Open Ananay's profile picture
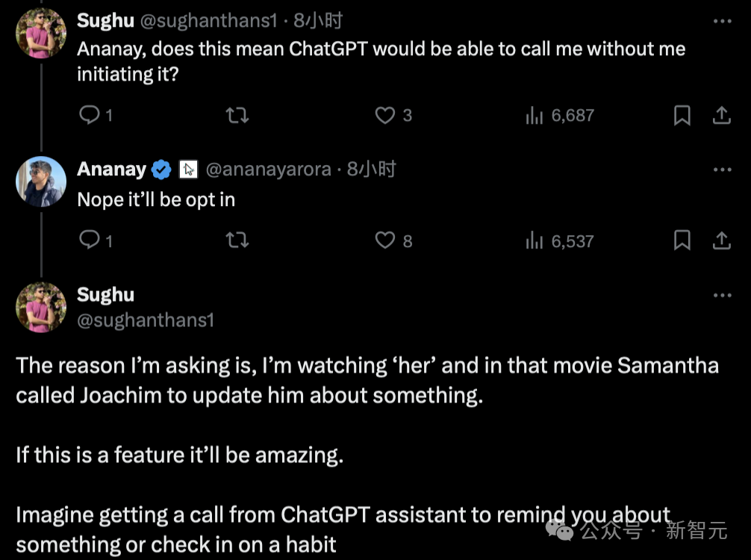Viewport: 751px width, 560px height. pyautogui.click(x=41, y=181)
